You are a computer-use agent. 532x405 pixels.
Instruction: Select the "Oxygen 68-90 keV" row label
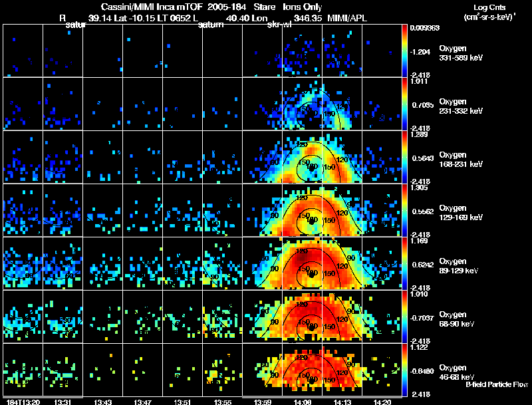click(x=457, y=319)
